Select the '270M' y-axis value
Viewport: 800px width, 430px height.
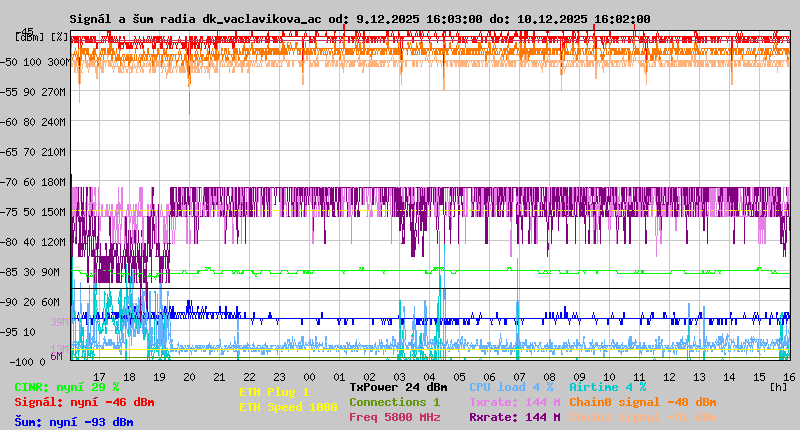[x=56, y=92]
